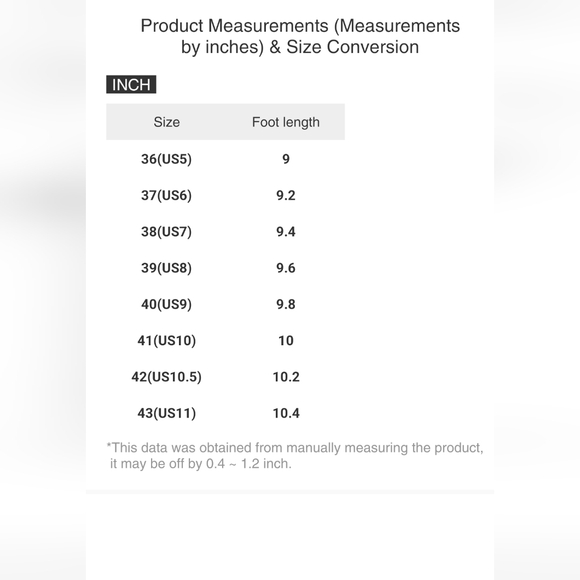Click the foot length value 9

click(x=286, y=159)
